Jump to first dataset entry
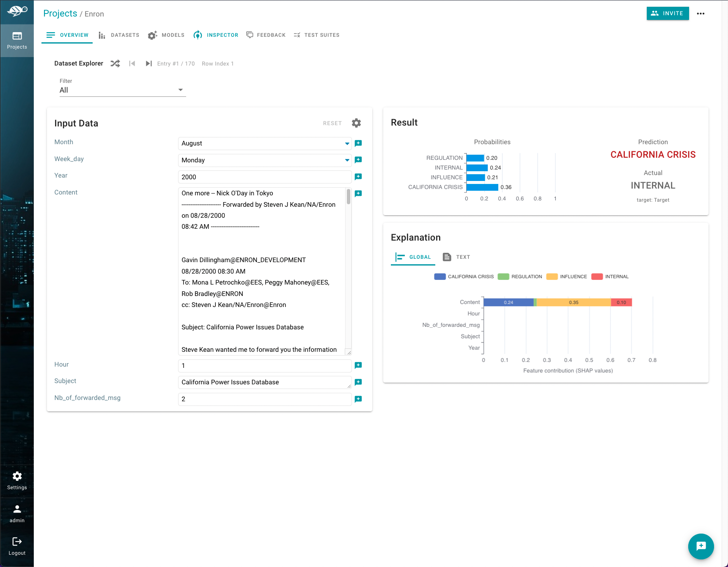This screenshot has width=728, height=567. pyautogui.click(x=132, y=63)
